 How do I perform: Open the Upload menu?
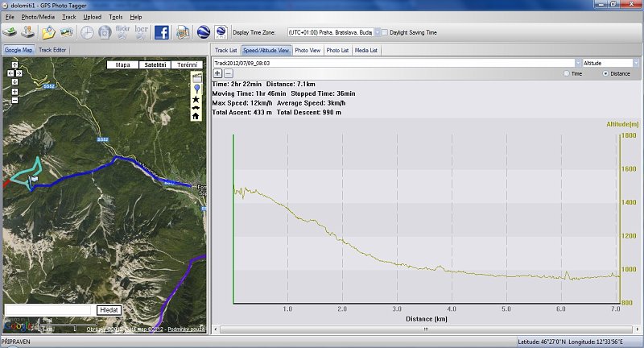click(92, 17)
